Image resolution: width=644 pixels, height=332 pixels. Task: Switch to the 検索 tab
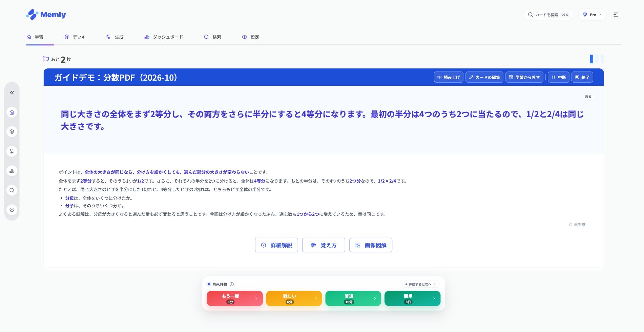[x=212, y=37]
